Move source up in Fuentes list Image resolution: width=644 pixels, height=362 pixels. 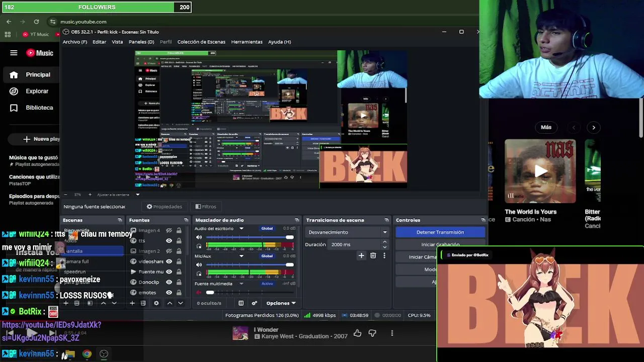click(170, 303)
